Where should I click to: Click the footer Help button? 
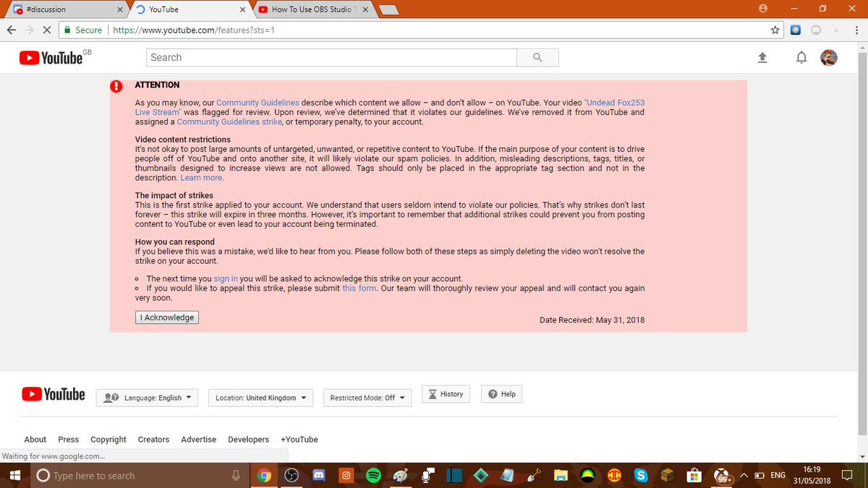pos(502,394)
